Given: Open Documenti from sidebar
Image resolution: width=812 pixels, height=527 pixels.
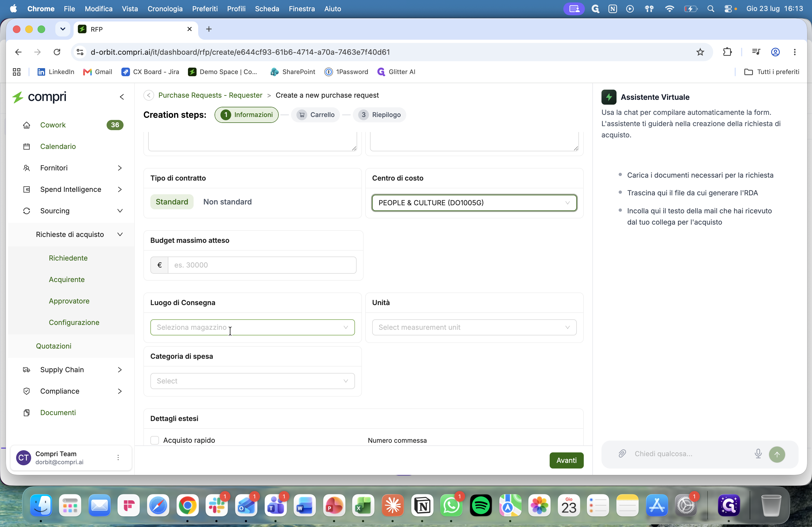Looking at the screenshot, I should coord(58,413).
